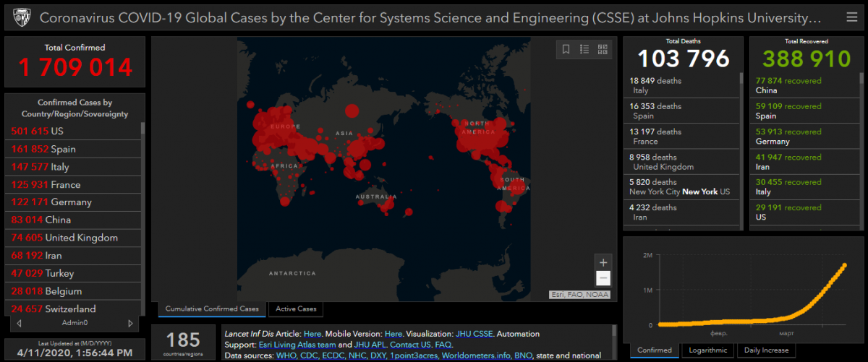Open the hamburger menu in header
The image size is (868, 362).
click(852, 17)
